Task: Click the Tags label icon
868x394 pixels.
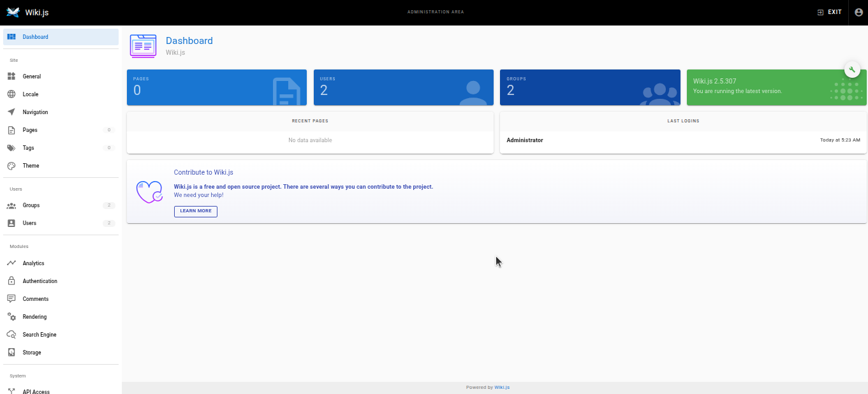Action: [x=11, y=148]
